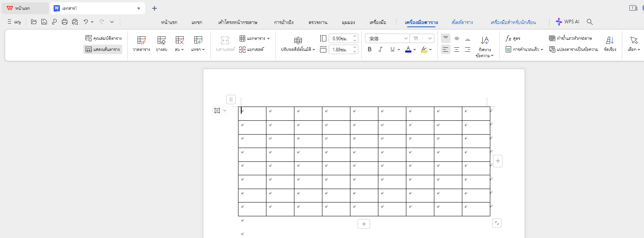This screenshot has width=644, height=238.
Task: Open highlight color dropdown arrow
Action: coord(430,49)
